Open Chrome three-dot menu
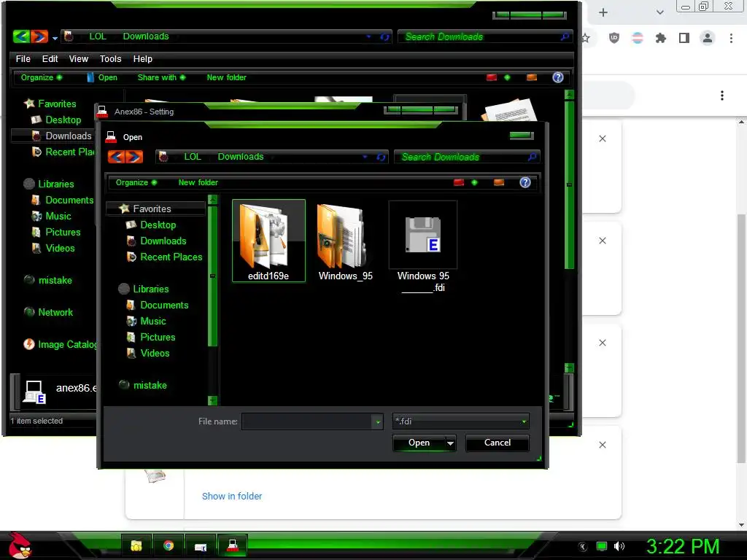Viewport: 747px width, 560px height. pos(731,38)
